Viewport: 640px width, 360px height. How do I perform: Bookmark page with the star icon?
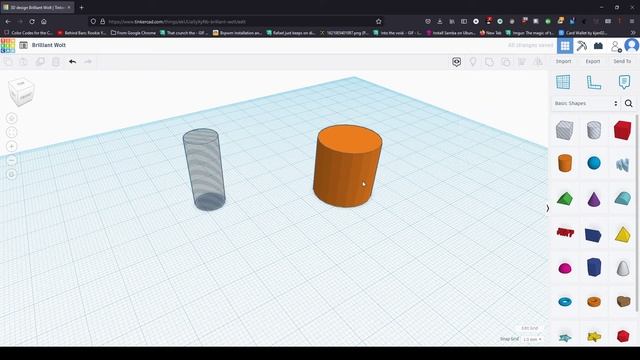coord(378,22)
